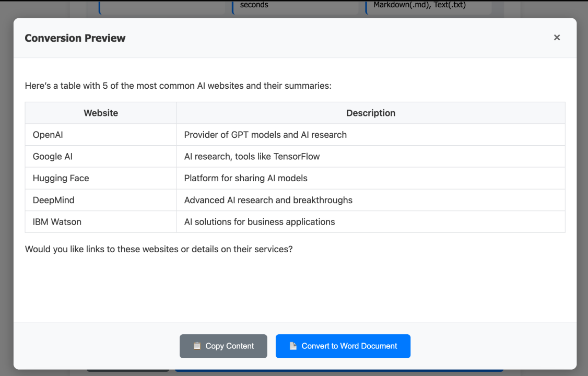This screenshot has width=588, height=376.
Task: Click the Hugging Face table cell
Action: click(101, 178)
